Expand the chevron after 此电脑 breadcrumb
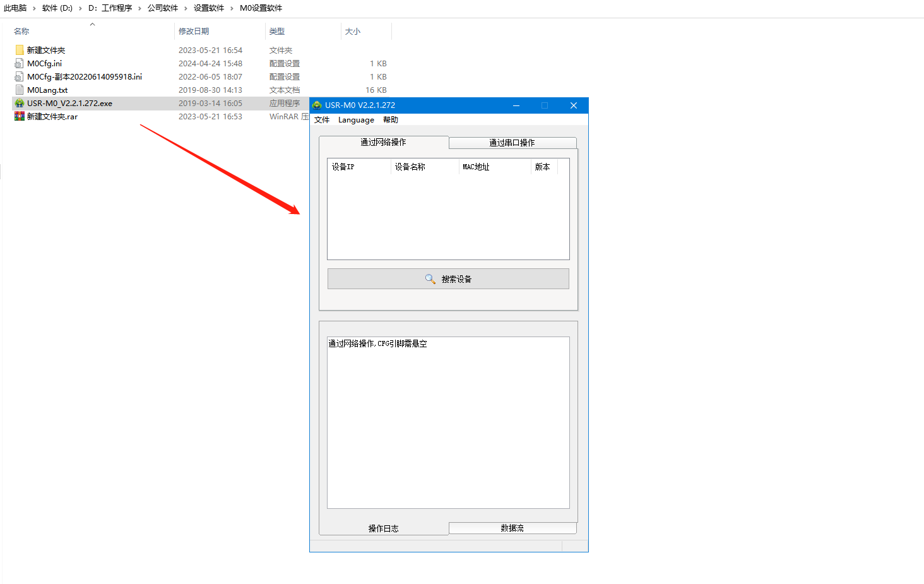 [35, 8]
